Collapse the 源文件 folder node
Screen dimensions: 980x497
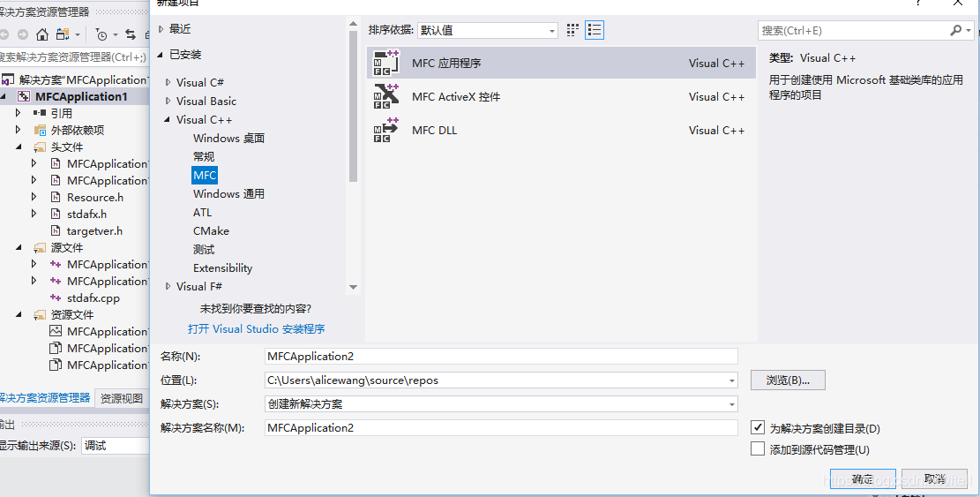tap(19, 247)
